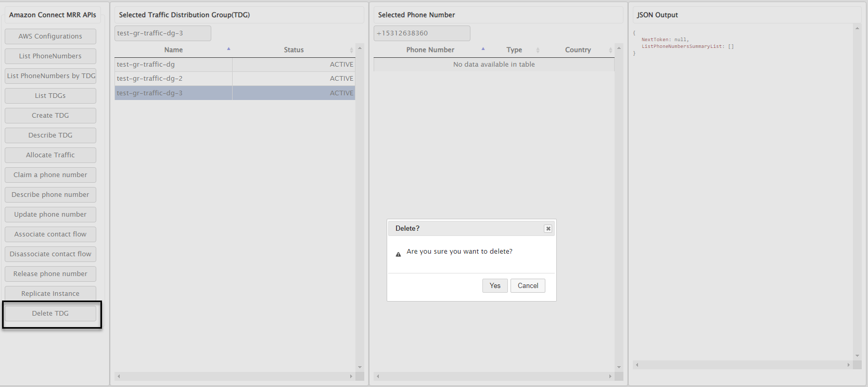Screen dimensions: 868x387
Task: Click the Name column sort arrow
Action: coord(228,49)
